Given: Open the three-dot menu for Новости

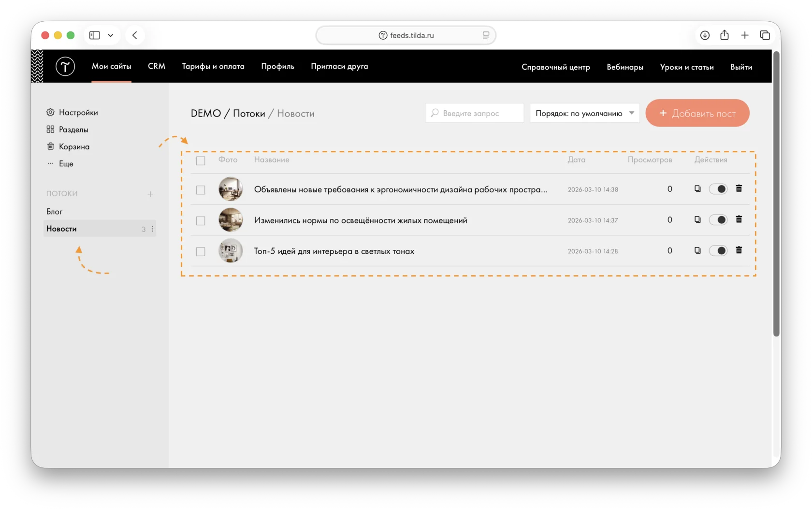Looking at the screenshot, I should click(x=152, y=229).
